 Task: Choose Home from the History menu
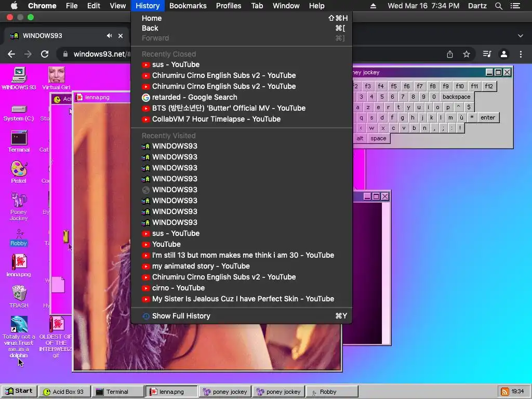click(242, 18)
